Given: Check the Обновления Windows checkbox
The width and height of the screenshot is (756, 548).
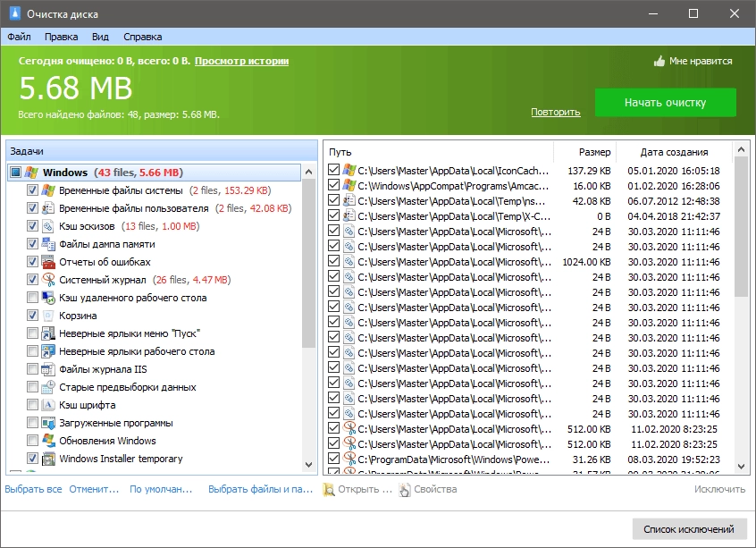Looking at the screenshot, I should click(x=32, y=440).
